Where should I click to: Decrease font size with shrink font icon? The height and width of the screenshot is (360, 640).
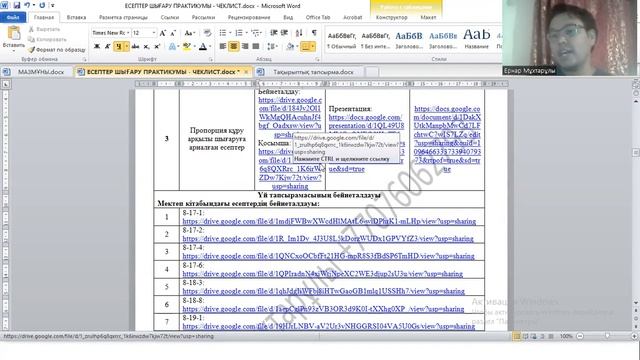(x=173, y=33)
